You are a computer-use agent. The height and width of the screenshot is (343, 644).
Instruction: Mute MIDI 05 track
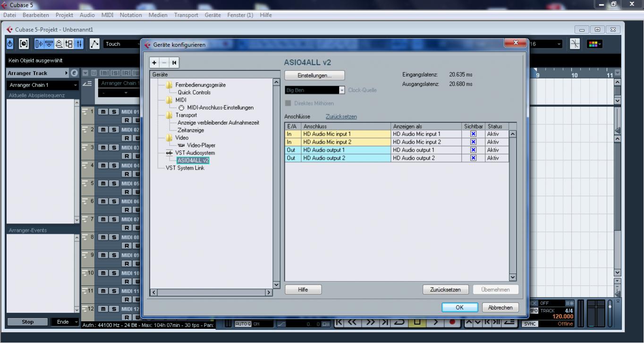tap(103, 183)
